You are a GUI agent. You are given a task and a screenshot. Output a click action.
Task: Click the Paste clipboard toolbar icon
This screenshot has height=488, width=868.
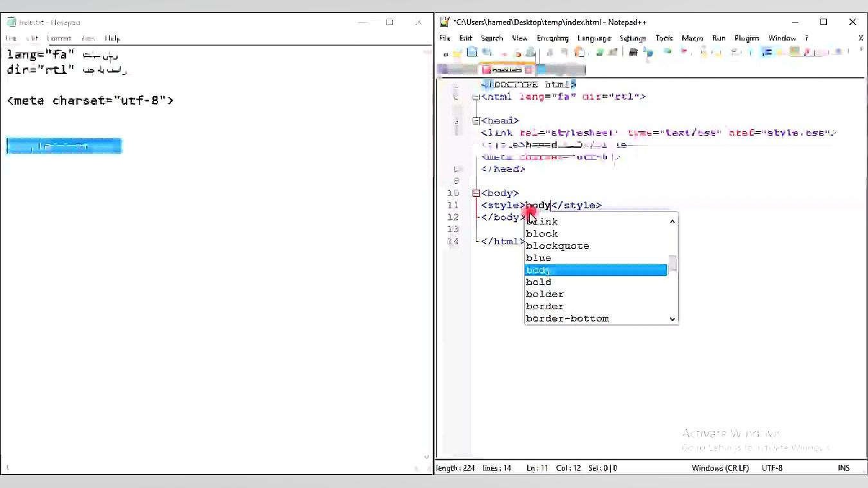(x=579, y=53)
